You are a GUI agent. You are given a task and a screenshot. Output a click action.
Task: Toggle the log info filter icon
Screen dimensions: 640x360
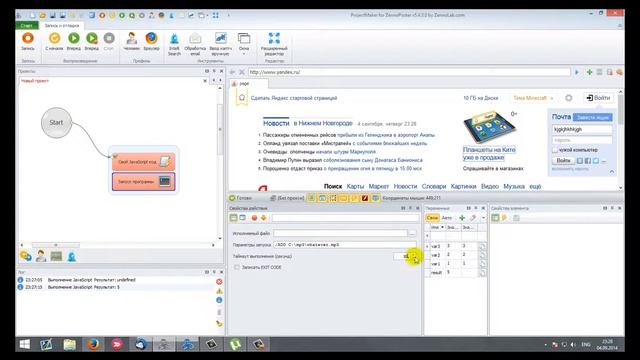(x=219, y=300)
